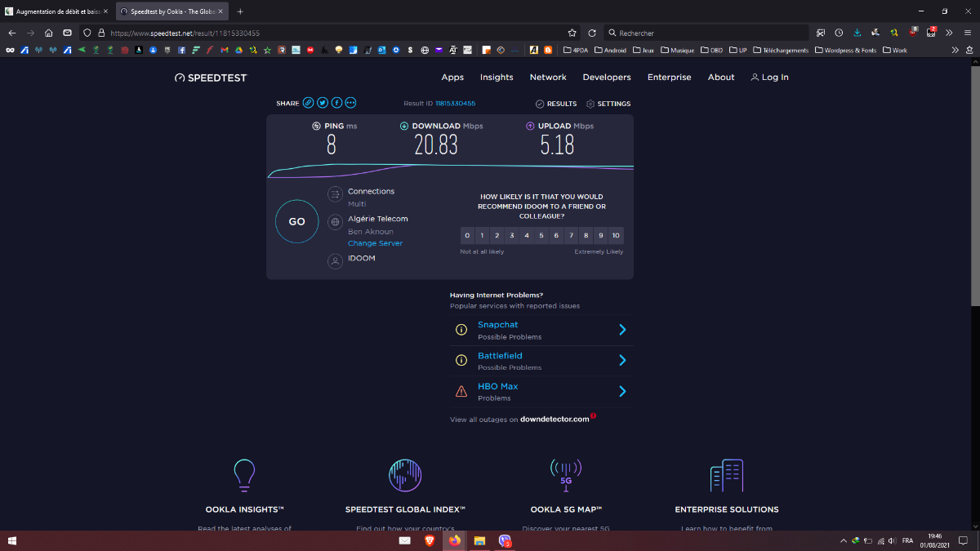Viewport: 980px width, 551px height.
Task: Click the Rechercher search box
Action: (706, 33)
